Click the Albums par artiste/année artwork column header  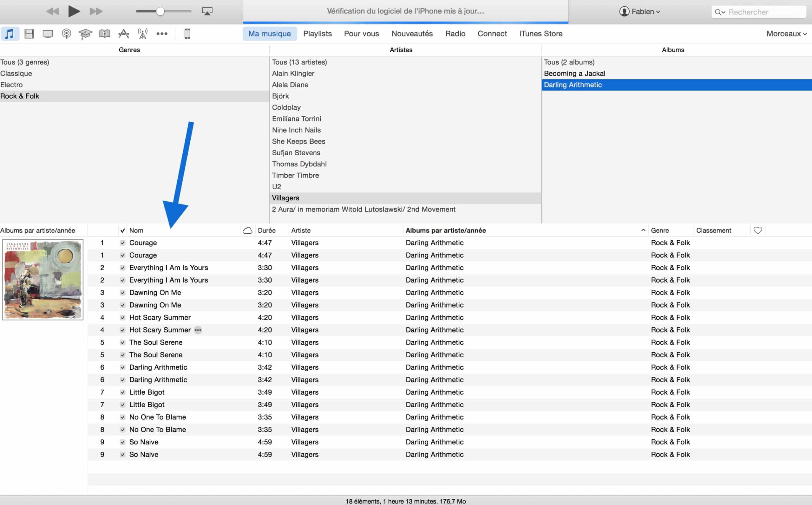[43, 230]
